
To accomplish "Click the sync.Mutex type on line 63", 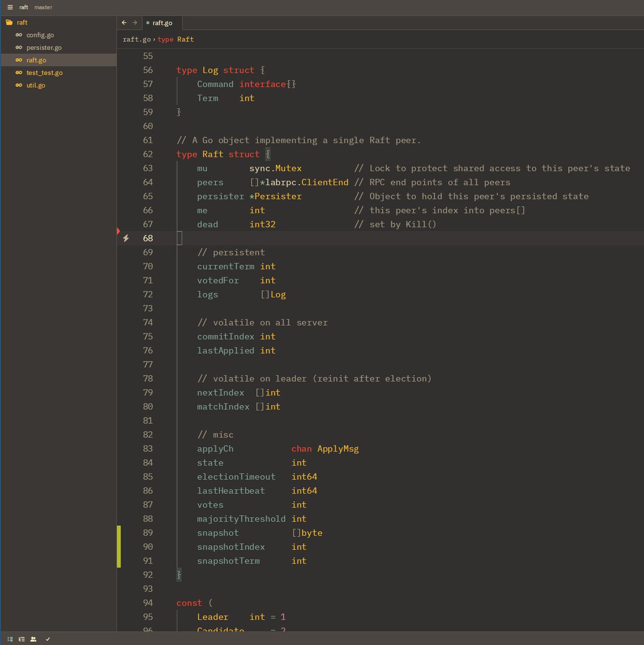I will point(276,168).
